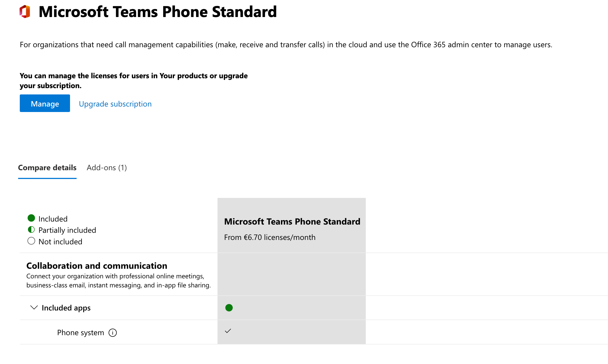Click green Included dot in legend
This screenshot has width=608, height=364.
click(x=31, y=218)
